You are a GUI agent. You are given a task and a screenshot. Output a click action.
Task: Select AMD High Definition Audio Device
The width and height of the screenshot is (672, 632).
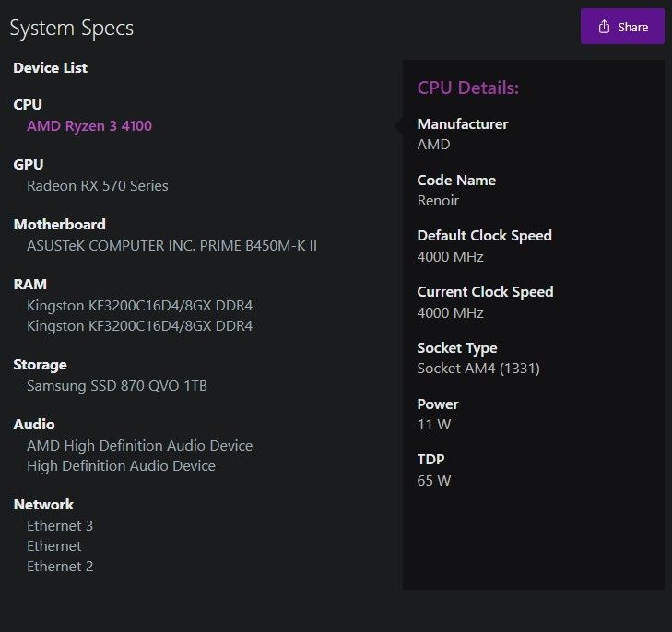point(140,446)
